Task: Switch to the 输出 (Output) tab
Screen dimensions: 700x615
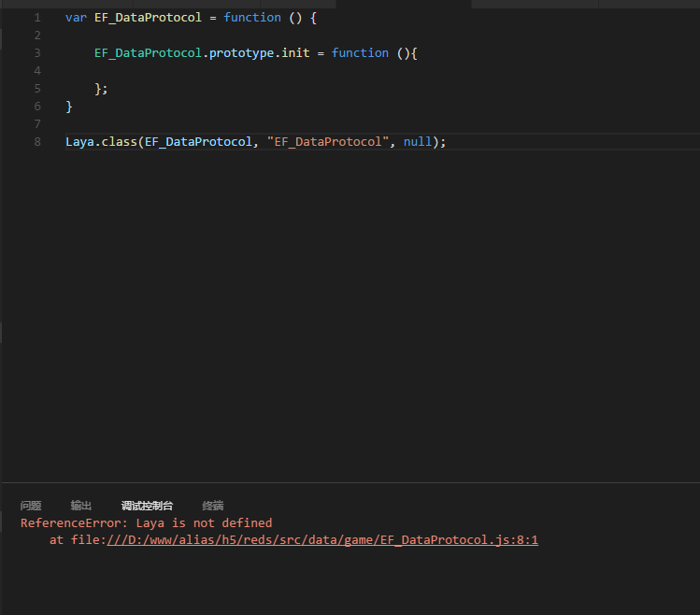Action: [81, 506]
